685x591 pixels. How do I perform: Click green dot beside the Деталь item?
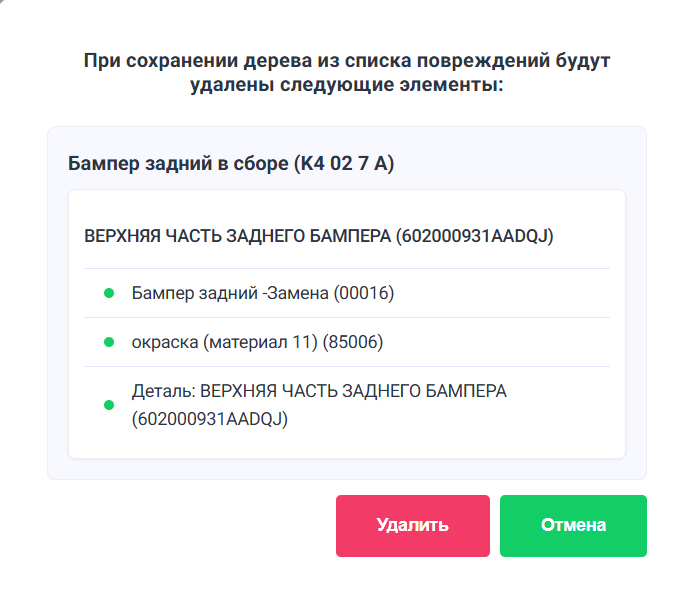[x=109, y=405]
